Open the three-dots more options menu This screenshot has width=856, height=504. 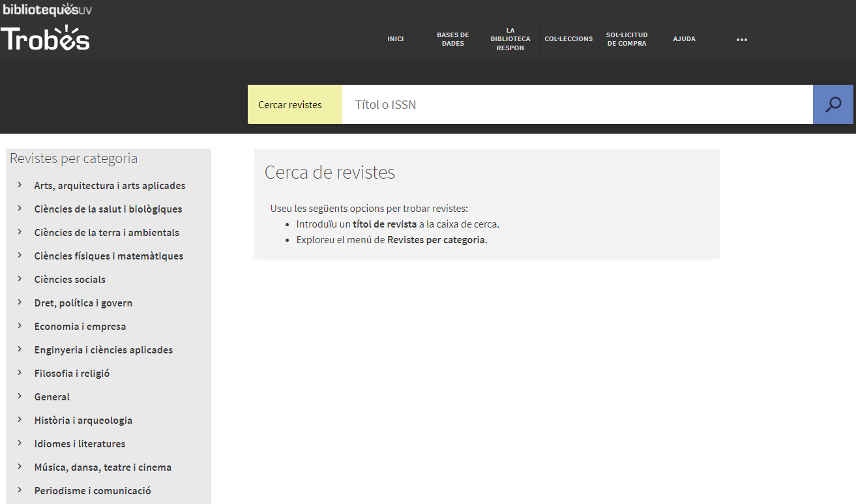(x=742, y=39)
